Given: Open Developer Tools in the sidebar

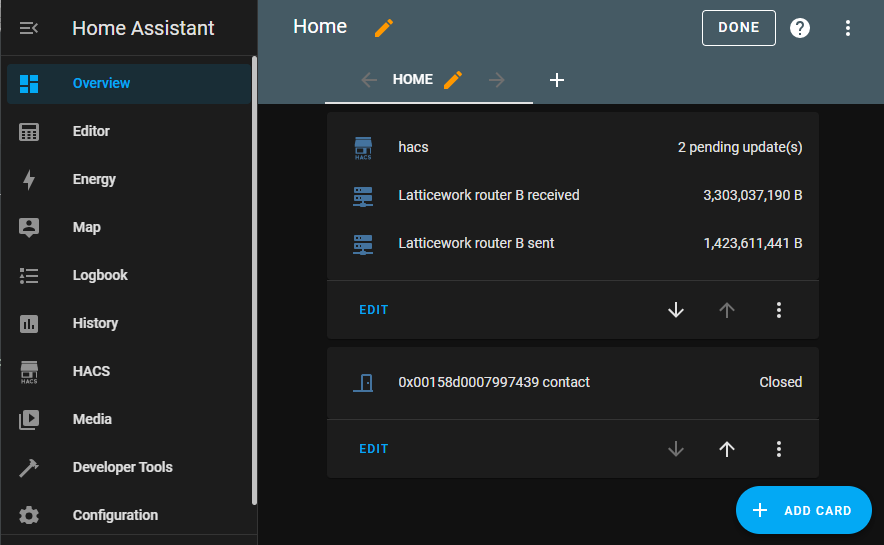Looking at the screenshot, I should coord(129,467).
